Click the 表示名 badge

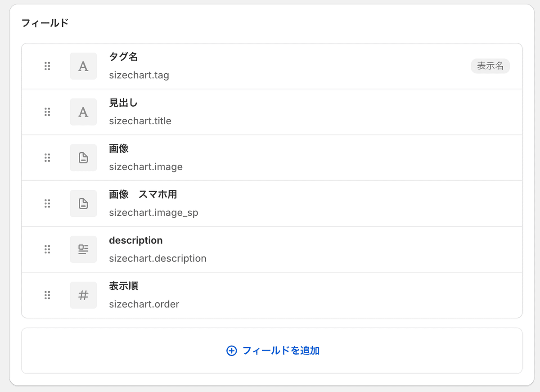(490, 66)
